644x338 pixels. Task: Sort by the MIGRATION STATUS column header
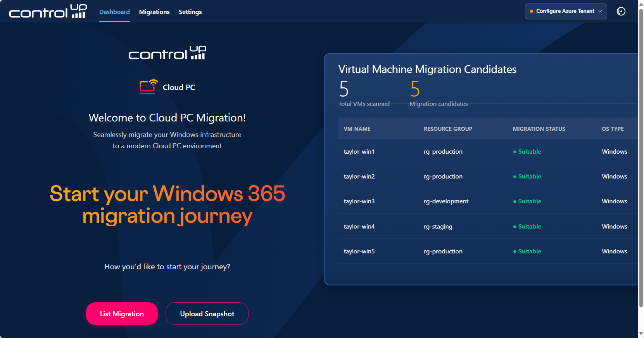pos(539,129)
